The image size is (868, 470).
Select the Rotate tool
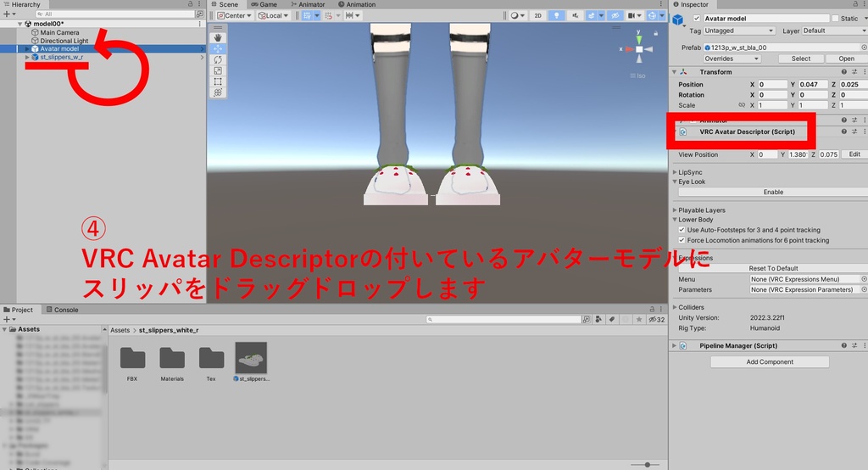tap(218, 60)
